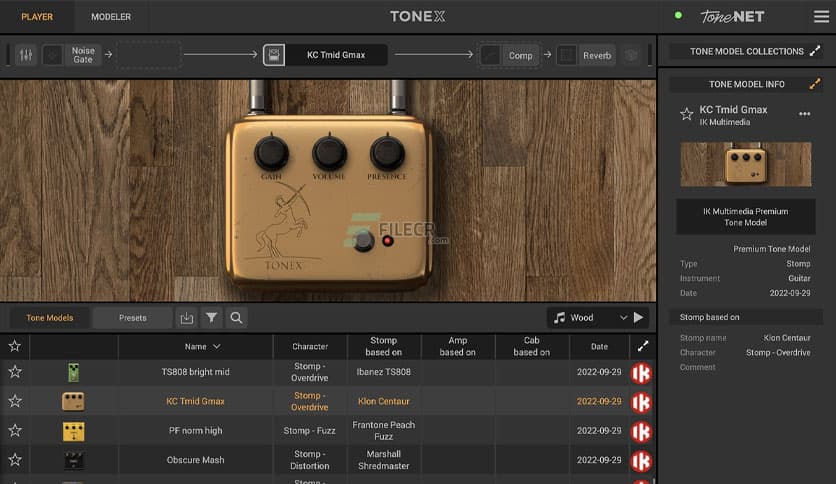Adjust the VOLUME knob on the pedal
The height and width of the screenshot is (484, 836).
click(x=329, y=153)
